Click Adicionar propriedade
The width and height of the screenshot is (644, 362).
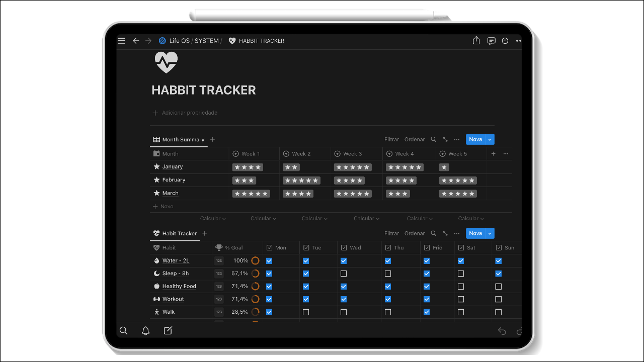point(185,113)
